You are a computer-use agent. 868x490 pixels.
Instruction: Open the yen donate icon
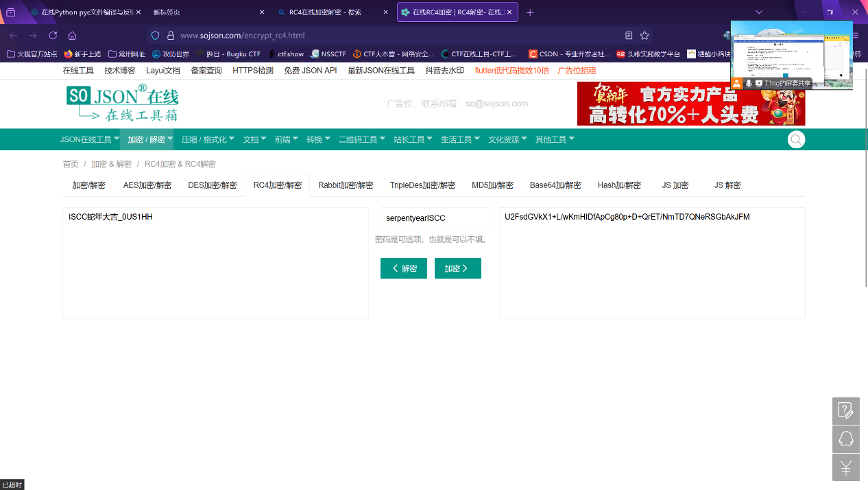[x=846, y=467]
